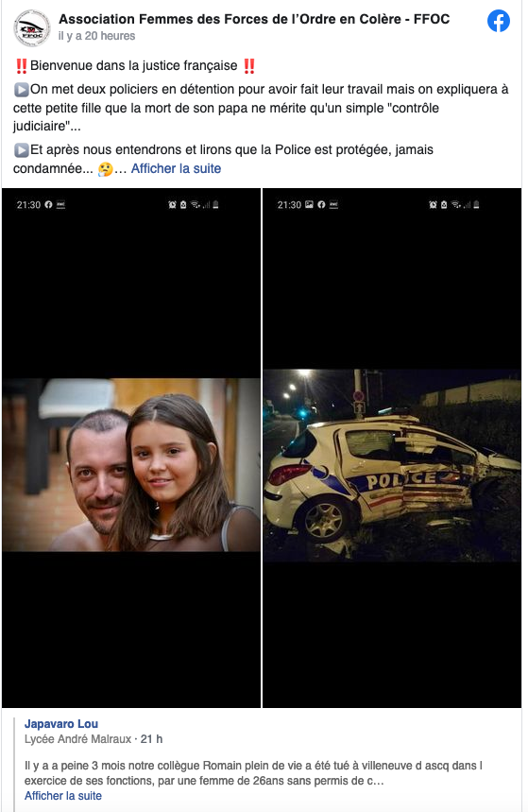Click the 'Lycée André Malraux' subtitle
Image resolution: width=528 pixels, height=812 pixels.
[77, 739]
